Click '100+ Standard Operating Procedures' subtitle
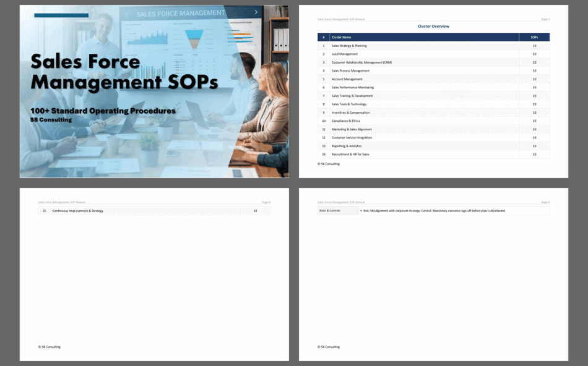 click(x=103, y=111)
